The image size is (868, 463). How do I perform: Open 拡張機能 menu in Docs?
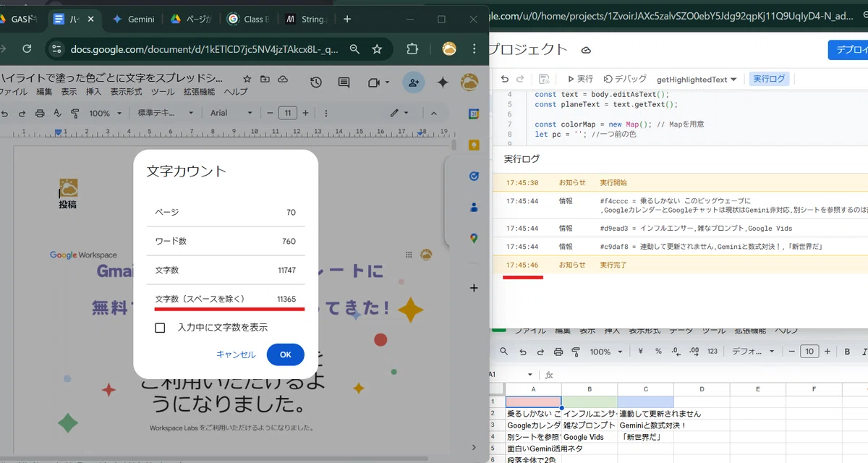click(199, 92)
